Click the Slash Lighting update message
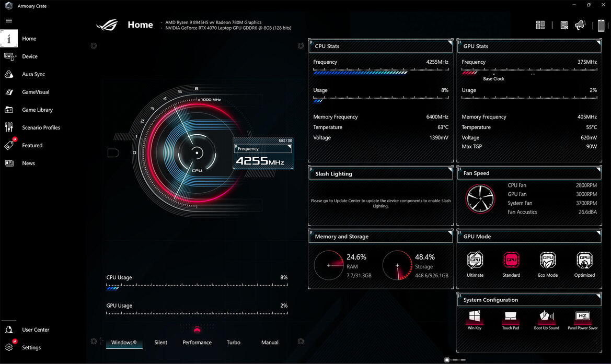Screen dimensions: 611x364 click(x=381, y=203)
